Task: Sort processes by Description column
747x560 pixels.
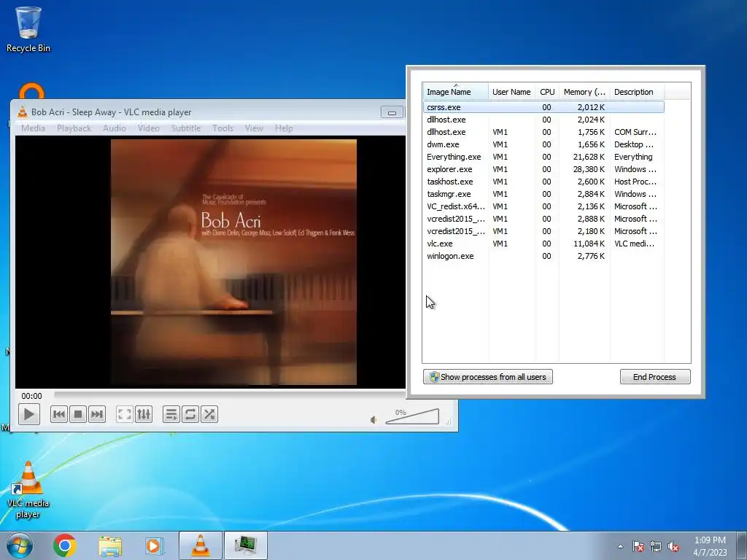Action: point(637,91)
